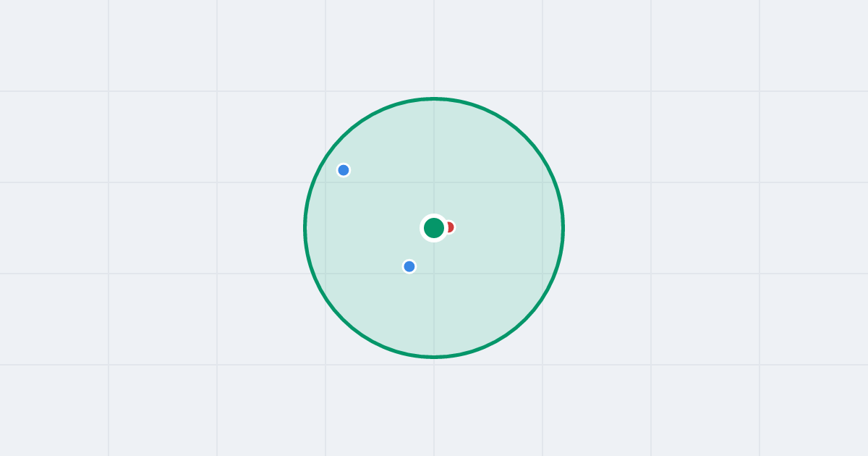Grab the rightmost point of the green radius ring
This screenshot has width=868, height=456.
point(563,228)
